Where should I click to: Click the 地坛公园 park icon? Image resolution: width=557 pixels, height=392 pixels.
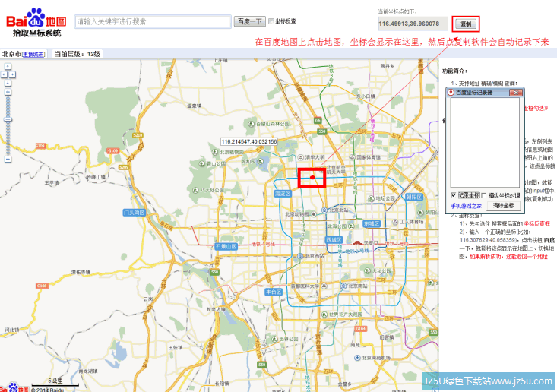click(372, 198)
